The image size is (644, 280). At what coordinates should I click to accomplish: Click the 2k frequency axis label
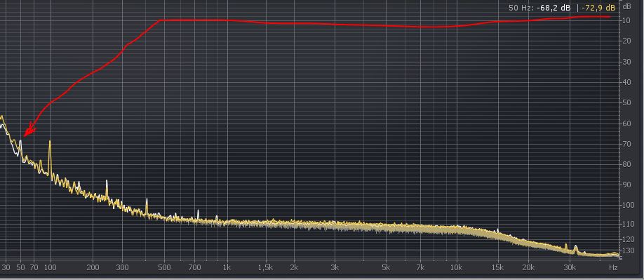[x=294, y=267]
